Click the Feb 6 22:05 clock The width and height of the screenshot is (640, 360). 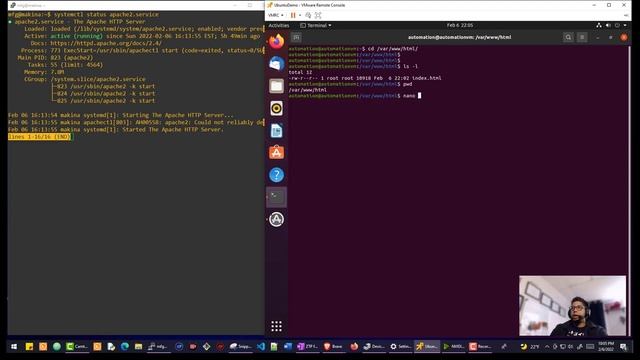(460, 25)
